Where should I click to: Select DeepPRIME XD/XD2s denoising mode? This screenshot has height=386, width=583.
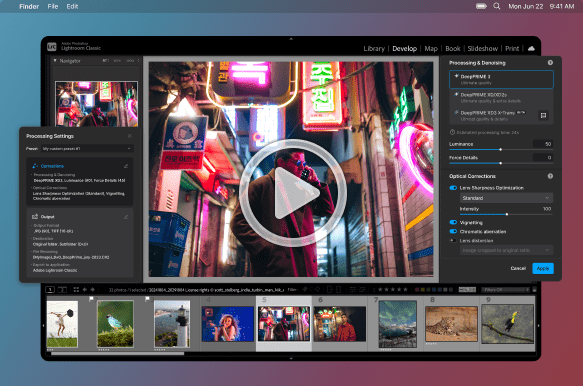501,97
